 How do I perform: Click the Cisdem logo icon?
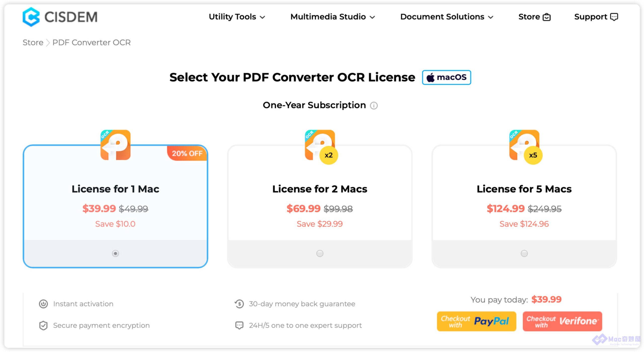(x=31, y=17)
